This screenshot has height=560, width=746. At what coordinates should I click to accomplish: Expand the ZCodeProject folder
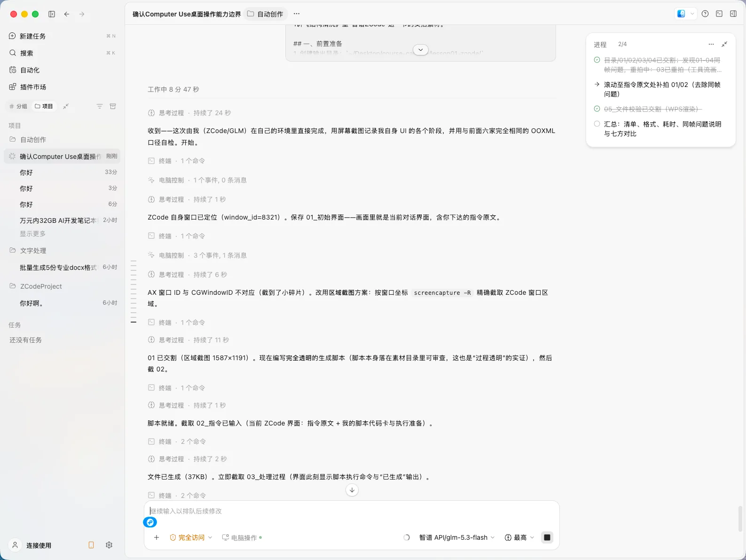[x=62, y=286]
